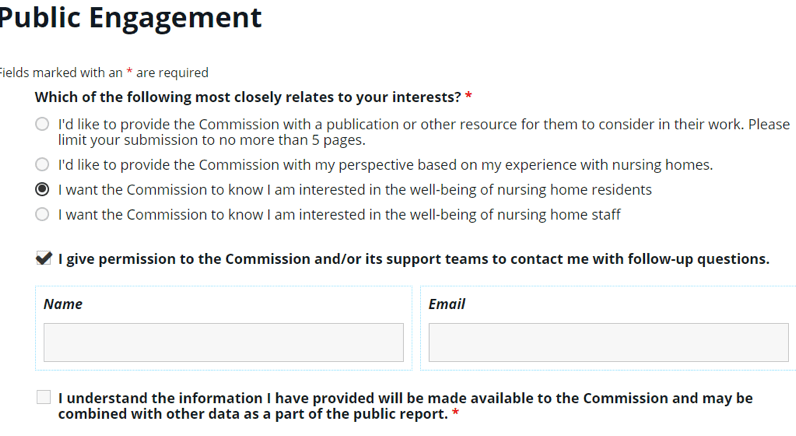The width and height of the screenshot is (796, 436).
Task: Click the label text 'my perspective based on my experience'
Action: tap(385, 164)
